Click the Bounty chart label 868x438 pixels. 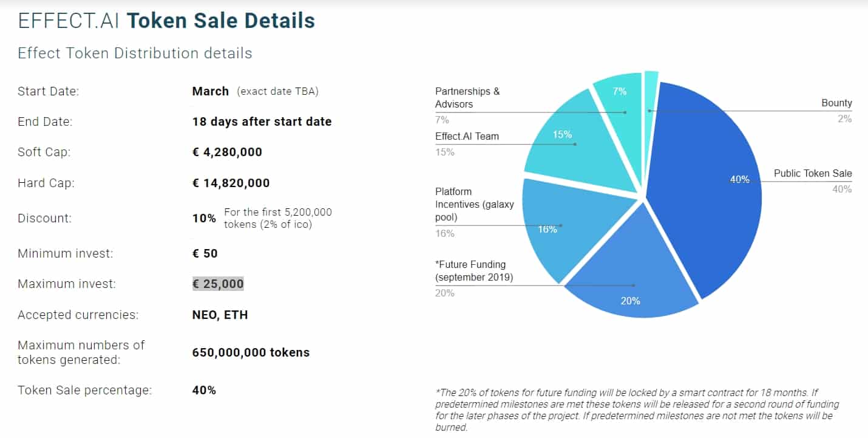[x=836, y=103]
